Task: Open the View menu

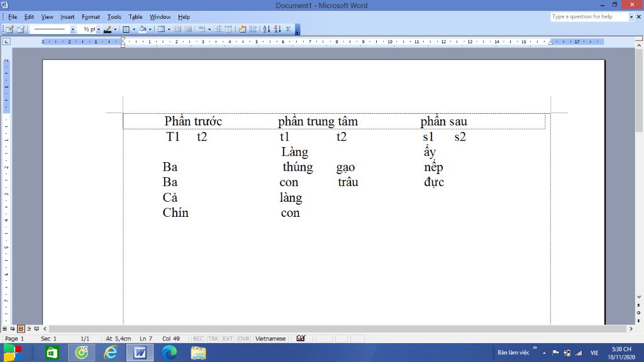Action: 47,17
